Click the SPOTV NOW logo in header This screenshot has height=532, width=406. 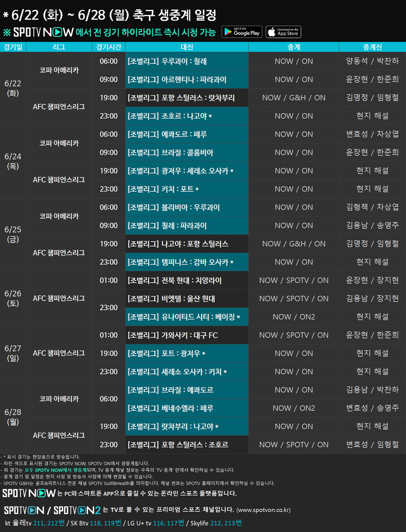pyautogui.click(x=43, y=32)
